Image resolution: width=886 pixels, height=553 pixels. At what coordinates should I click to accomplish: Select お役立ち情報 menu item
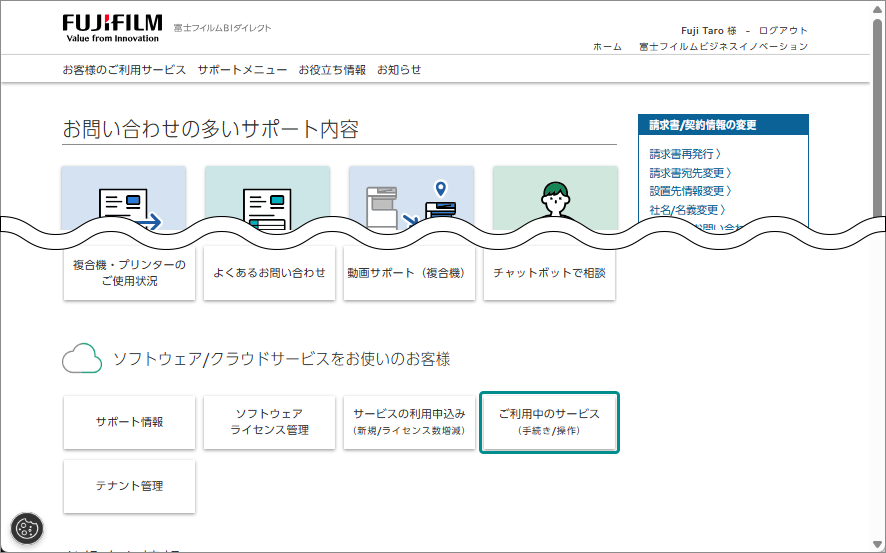click(332, 70)
